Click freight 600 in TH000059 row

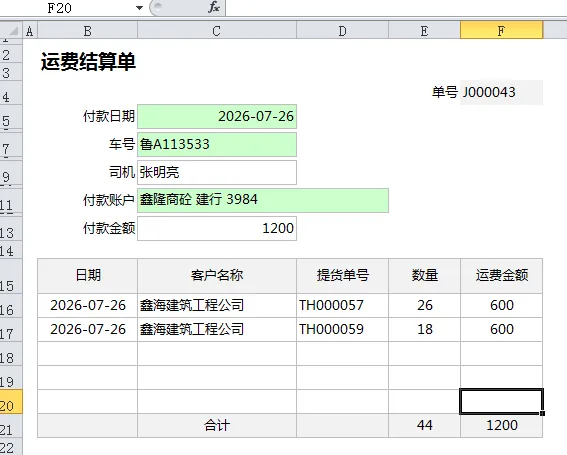click(502, 329)
